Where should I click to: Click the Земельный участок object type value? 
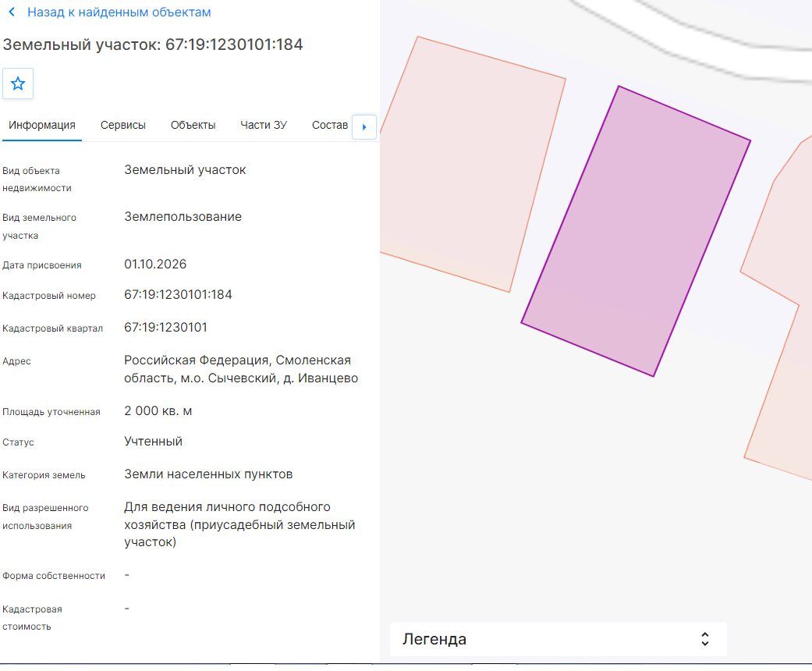185,170
